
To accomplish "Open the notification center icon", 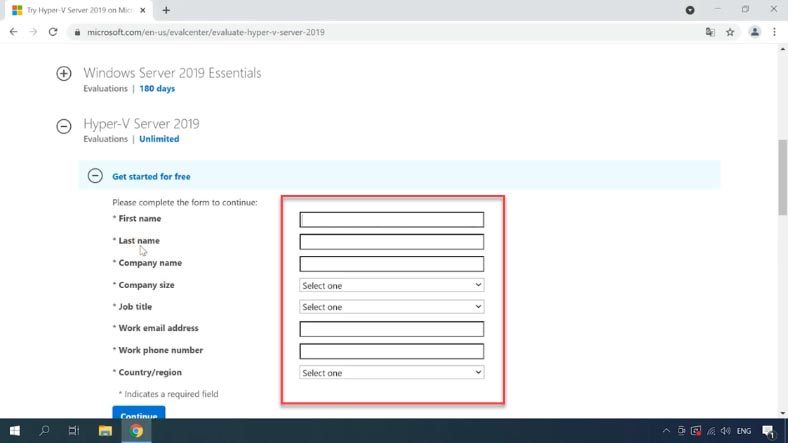I will (768, 431).
